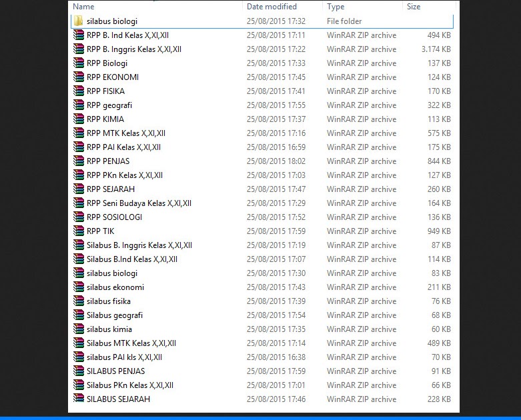Select the silabus fisika archive icon

[79, 301]
